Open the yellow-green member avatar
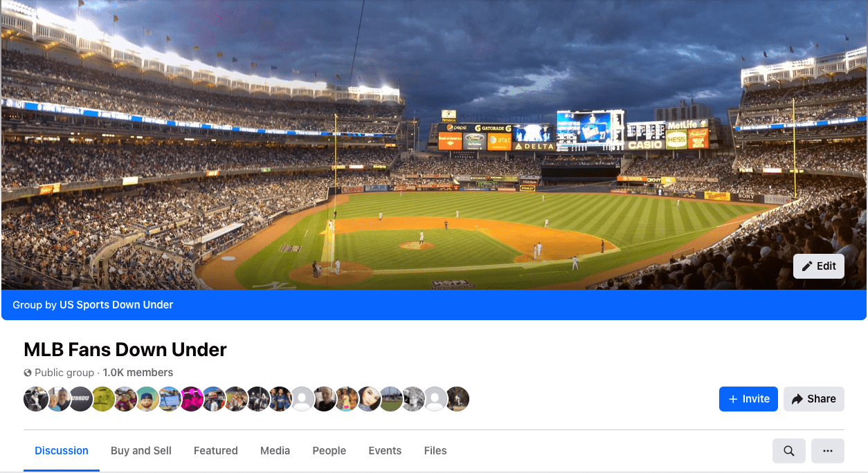 (x=102, y=399)
